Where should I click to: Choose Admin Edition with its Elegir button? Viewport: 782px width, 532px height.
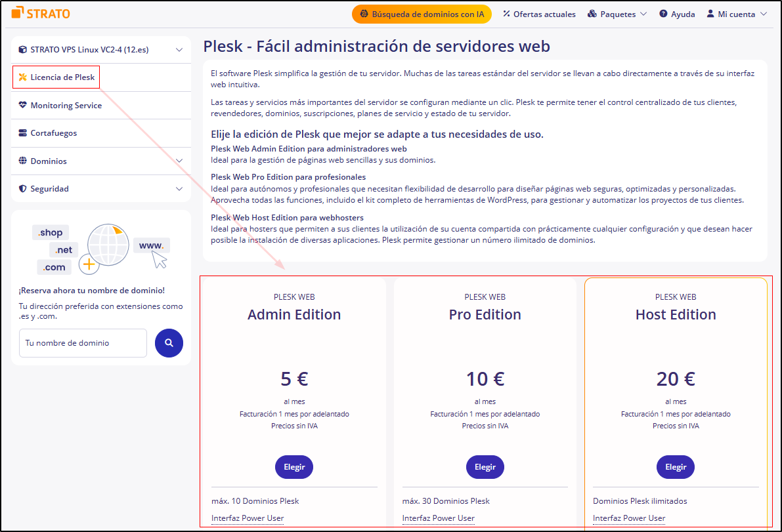[294, 467]
